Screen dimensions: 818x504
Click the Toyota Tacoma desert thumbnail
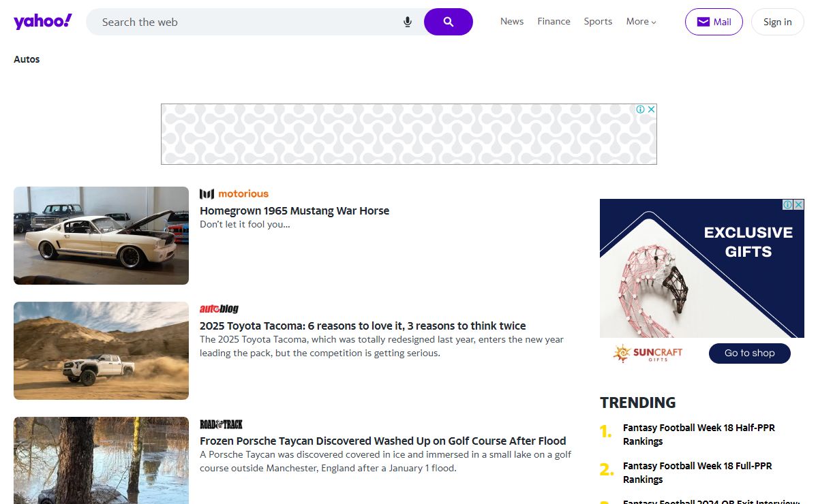[x=101, y=351]
